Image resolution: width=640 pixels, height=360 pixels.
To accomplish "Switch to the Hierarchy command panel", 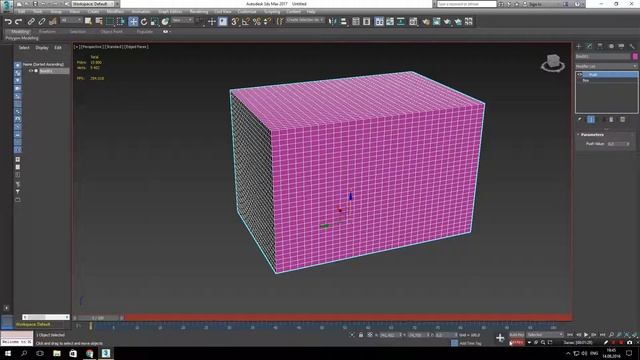I will coord(600,47).
